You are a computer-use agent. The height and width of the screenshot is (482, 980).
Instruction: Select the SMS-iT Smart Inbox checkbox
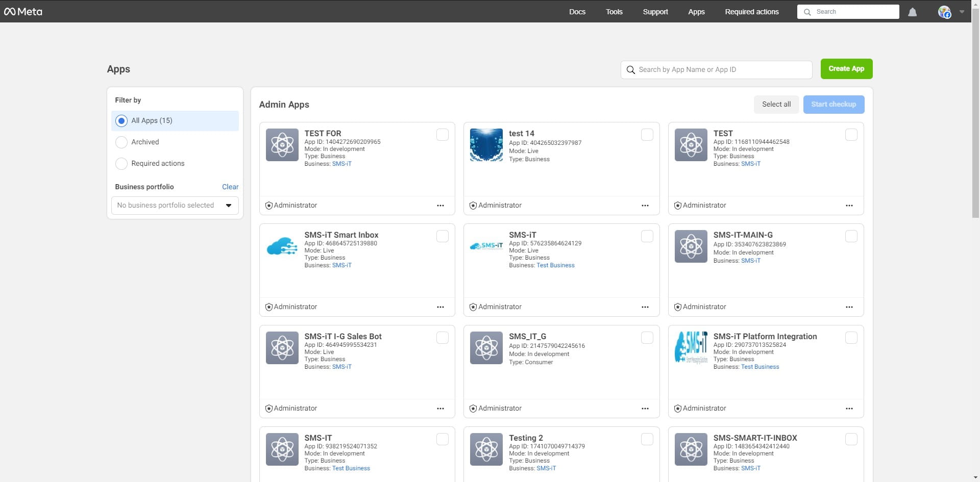[442, 236]
